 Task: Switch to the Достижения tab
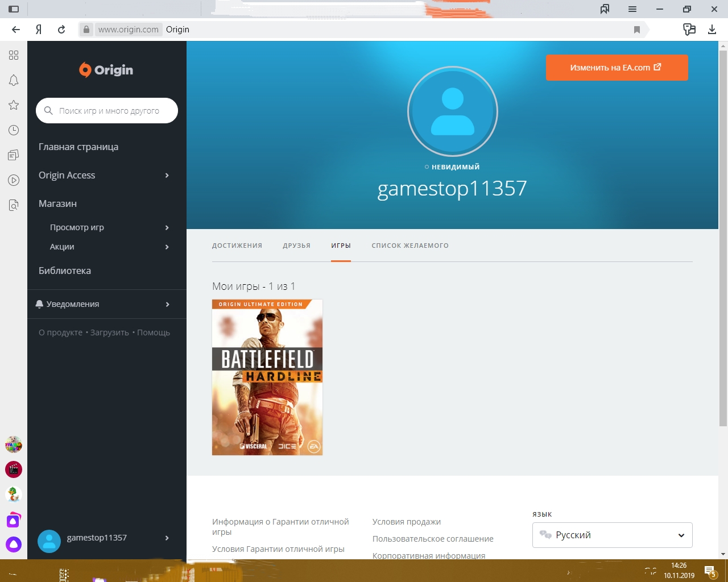click(x=237, y=246)
